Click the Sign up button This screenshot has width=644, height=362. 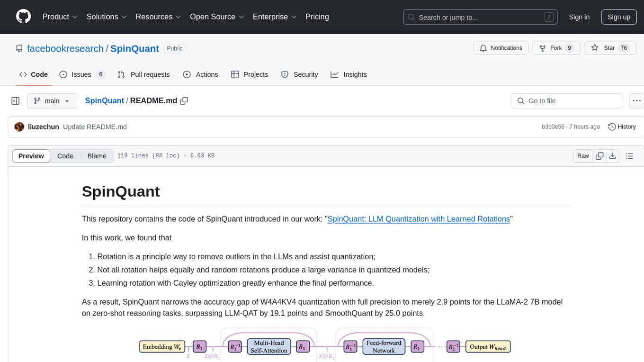(619, 17)
